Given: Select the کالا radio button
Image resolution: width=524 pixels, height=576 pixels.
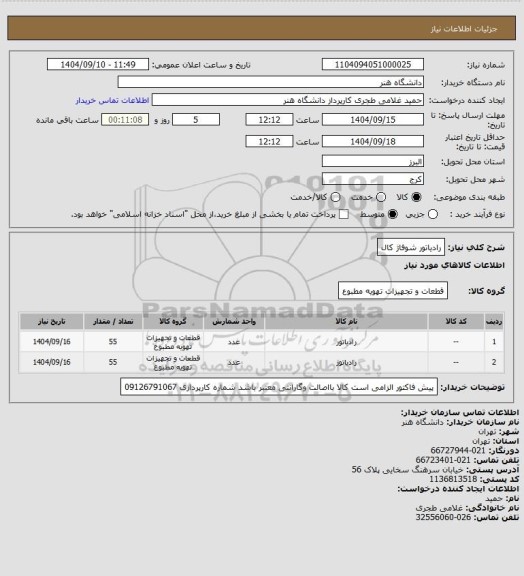Looking at the screenshot, I should point(416,197).
